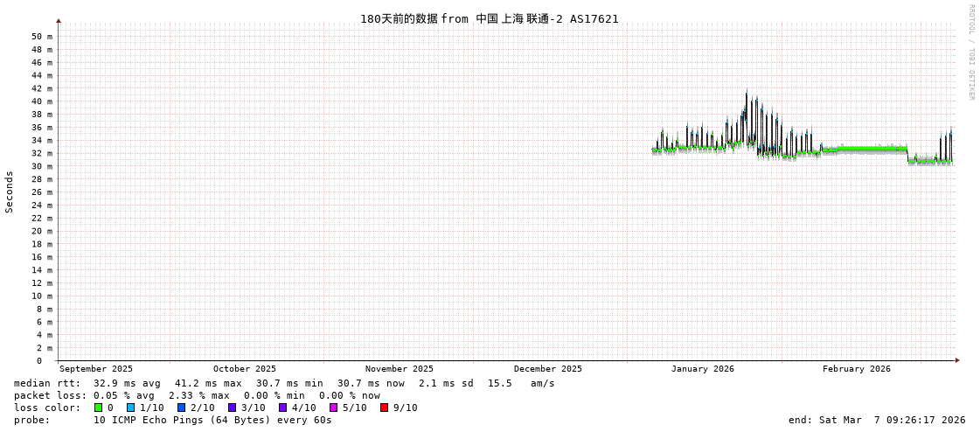Viewport: 980px width, 432px height.
Task: Click the median rtt statistics line
Action: (x=284, y=383)
